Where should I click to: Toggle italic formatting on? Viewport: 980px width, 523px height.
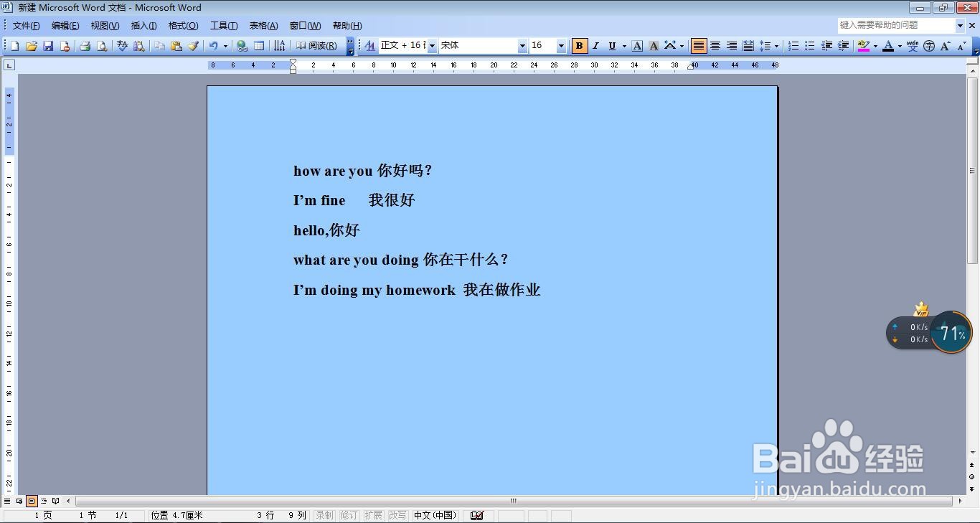pos(595,45)
